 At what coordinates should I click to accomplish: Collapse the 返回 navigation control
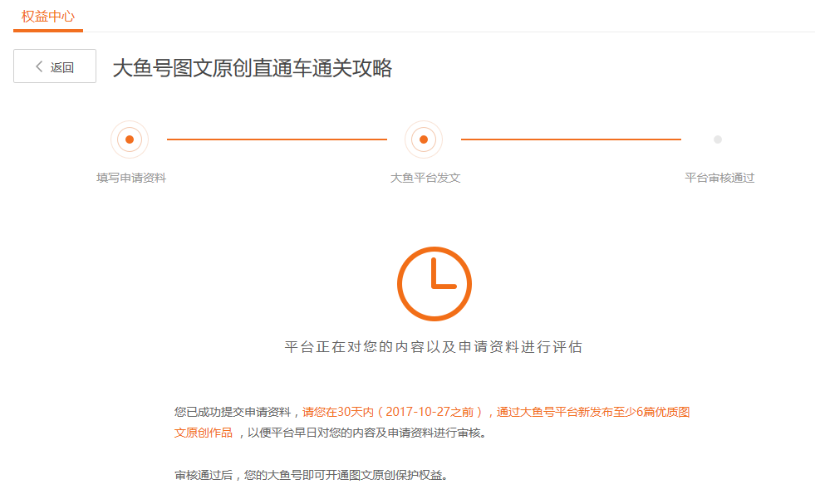pyautogui.click(x=54, y=66)
